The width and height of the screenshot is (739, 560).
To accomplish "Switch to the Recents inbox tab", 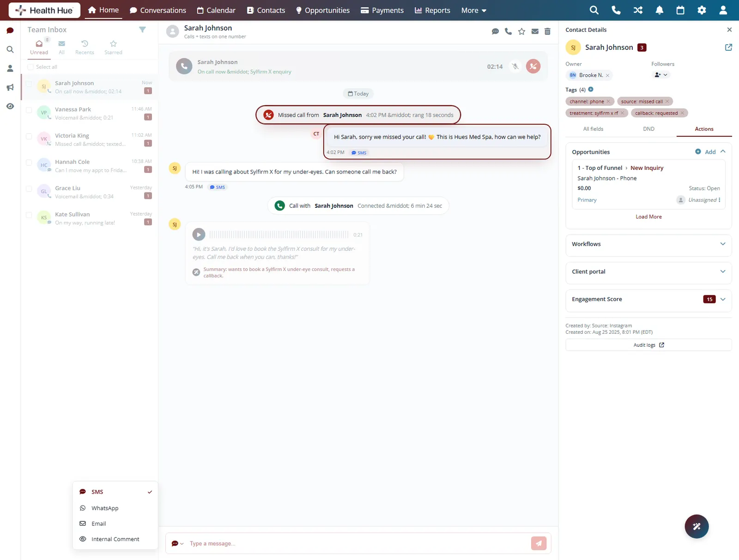I will (85, 47).
